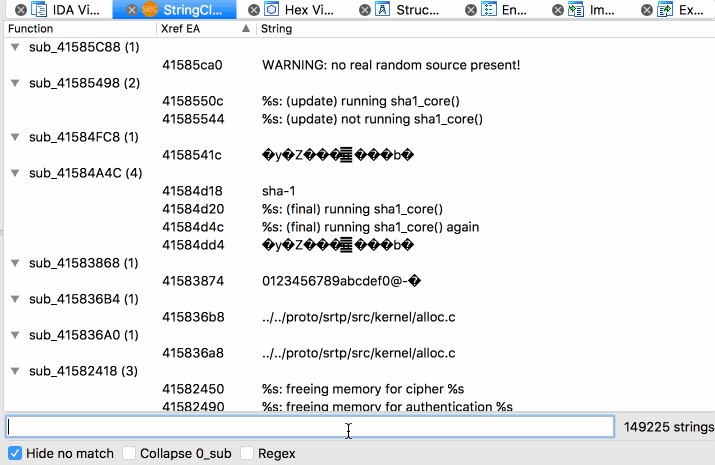The image size is (715, 465).
Task: Select the '0123456789abcdef0@-' string
Action: point(341,281)
